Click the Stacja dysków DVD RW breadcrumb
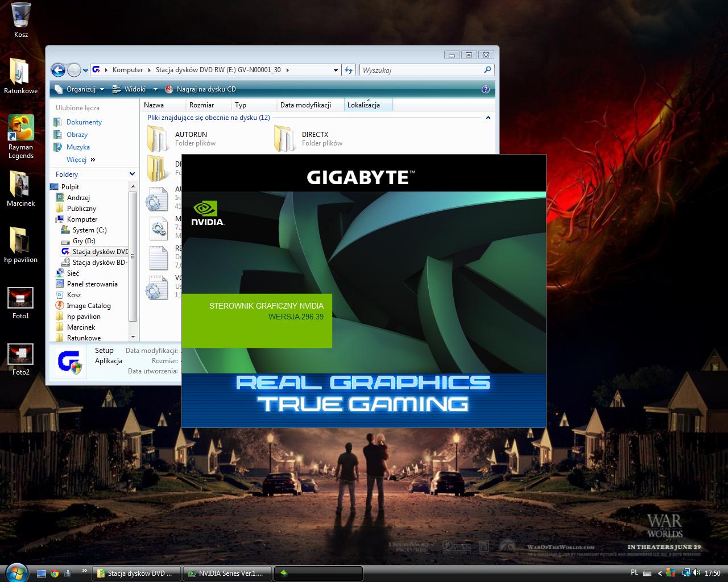The image size is (728, 582). tap(218, 70)
